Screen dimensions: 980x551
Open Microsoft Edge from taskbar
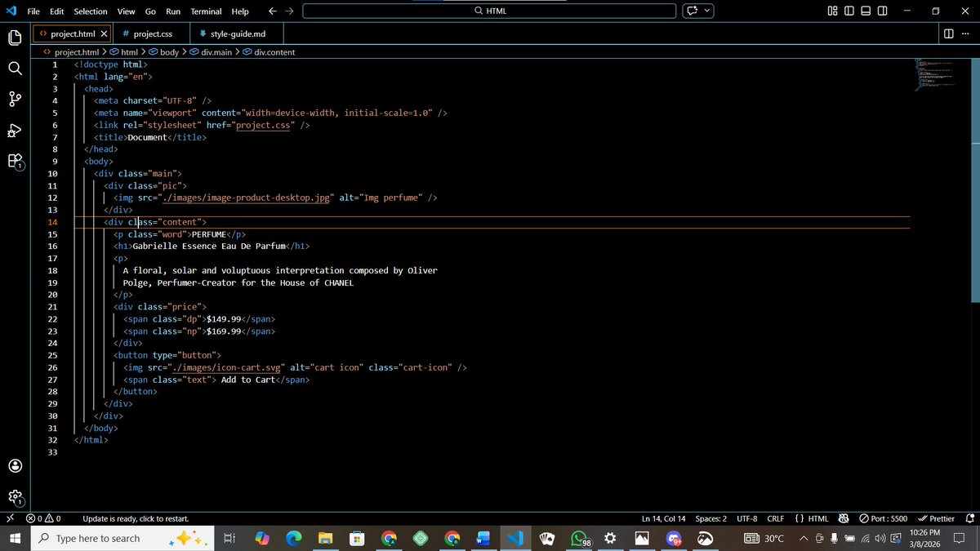point(294,538)
